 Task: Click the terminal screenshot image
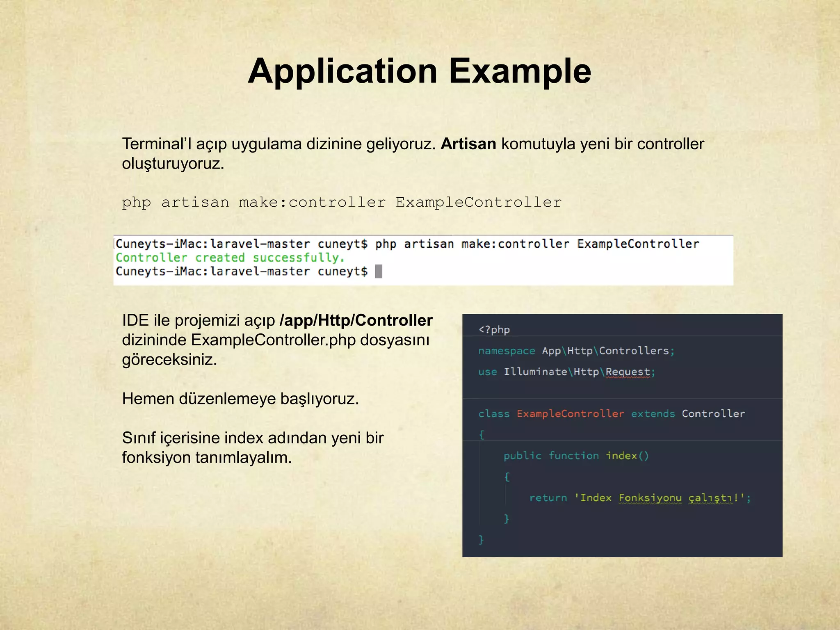point(423,260)
